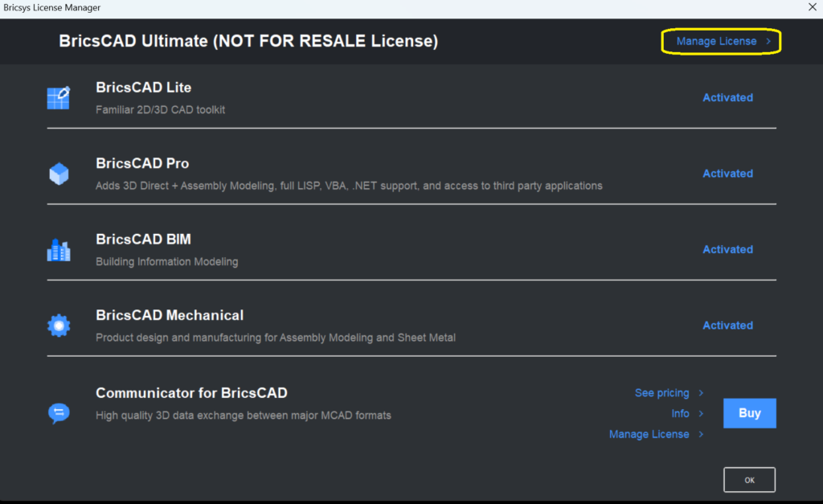Click Activated status for BricsCAD Mechanical
This screenshot has height=504, width=823.
727,326
